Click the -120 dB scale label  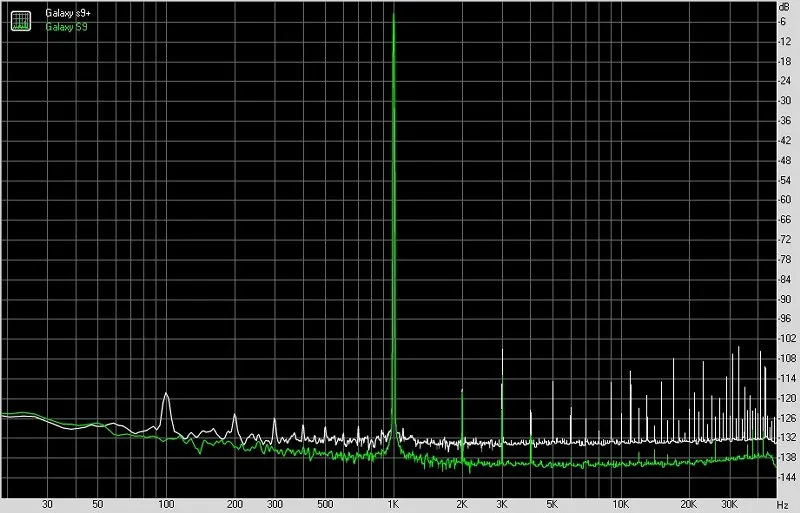(x=786, y=398)
